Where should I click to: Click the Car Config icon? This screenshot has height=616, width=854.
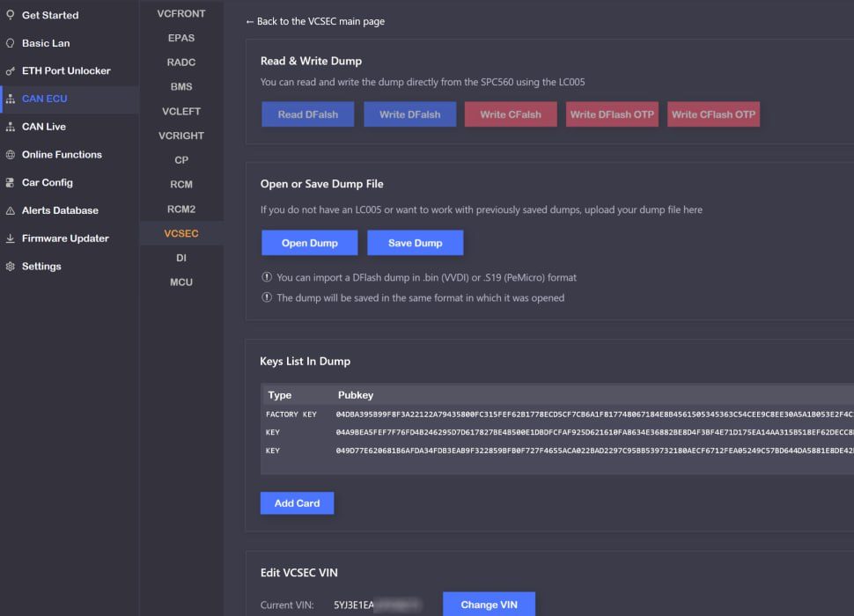point(11,183)
